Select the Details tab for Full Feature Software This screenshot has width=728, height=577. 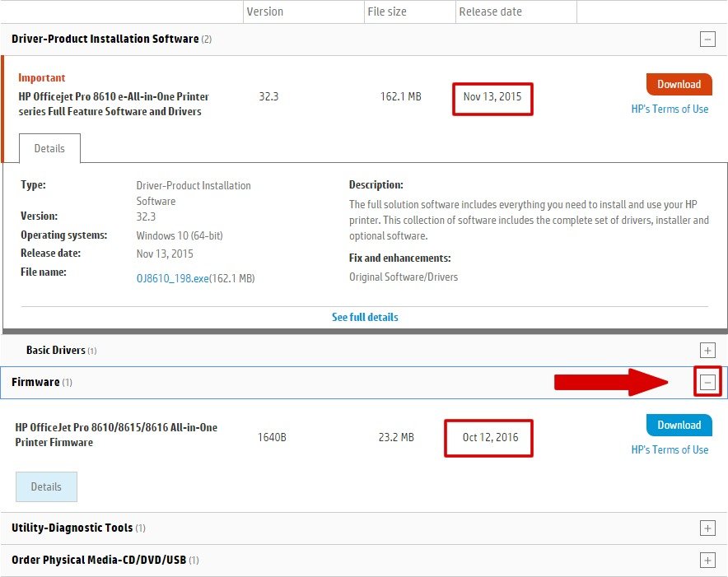coord(49,149)
